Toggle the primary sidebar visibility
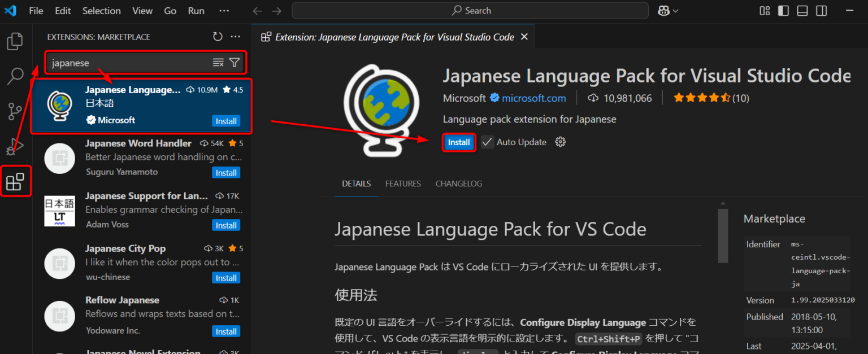Image resolution: width=868 pixels, height=354 pixels. (783, 10)
